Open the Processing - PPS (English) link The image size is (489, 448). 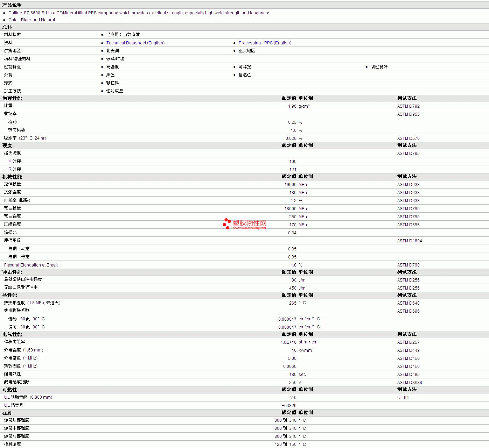click(265, 43)
